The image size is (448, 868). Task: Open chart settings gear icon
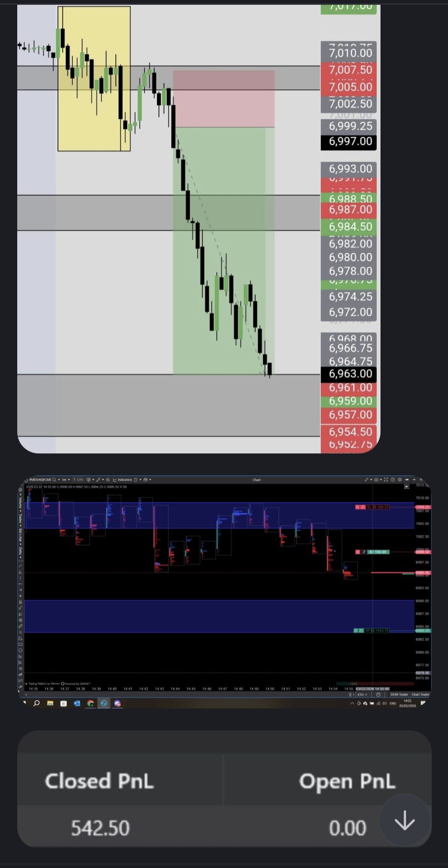point(400,480)
